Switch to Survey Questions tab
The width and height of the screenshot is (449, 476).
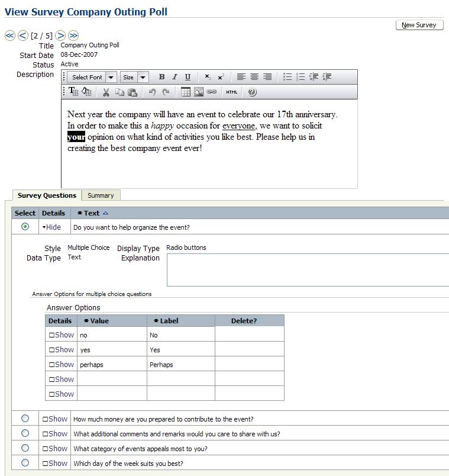[x=47, y=195]
